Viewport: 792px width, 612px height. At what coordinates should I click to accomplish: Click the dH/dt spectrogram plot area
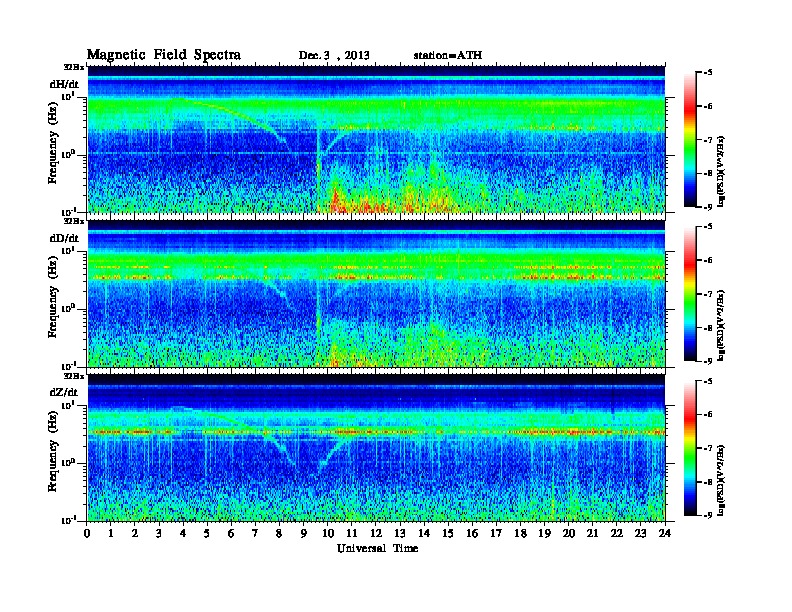pyautogui.click(x=376, y=139)
